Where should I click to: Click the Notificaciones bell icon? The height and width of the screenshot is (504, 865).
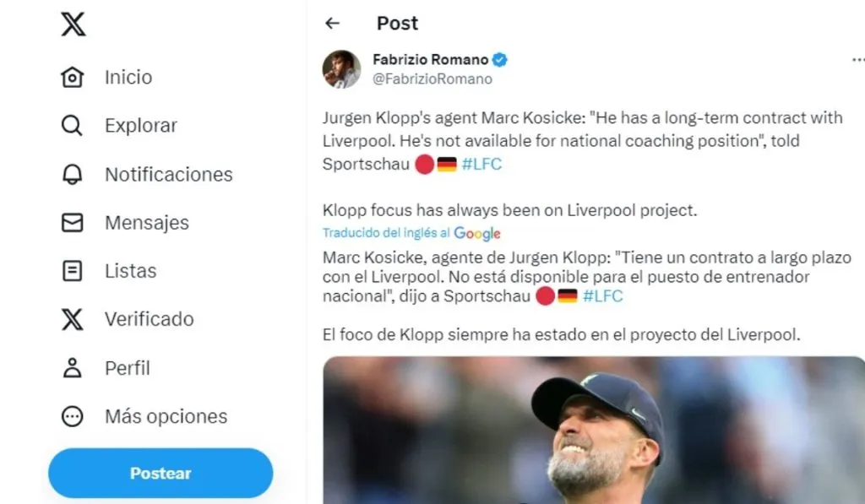point(73,175)
